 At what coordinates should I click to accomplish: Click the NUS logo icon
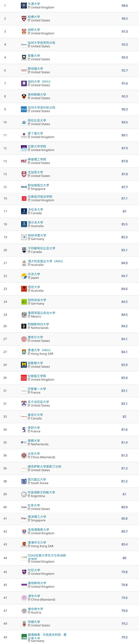[x=24, y=187]
